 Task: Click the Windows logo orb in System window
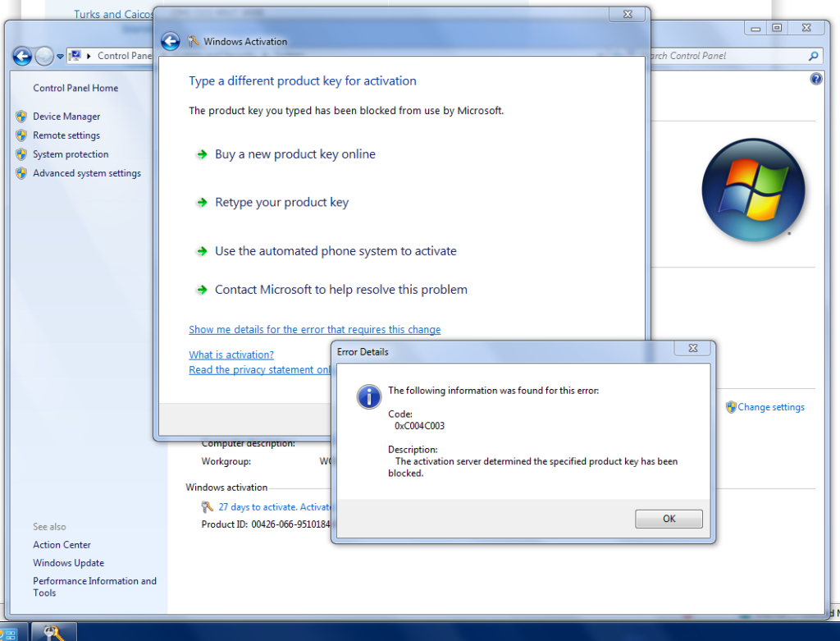(x=753, y=190)
